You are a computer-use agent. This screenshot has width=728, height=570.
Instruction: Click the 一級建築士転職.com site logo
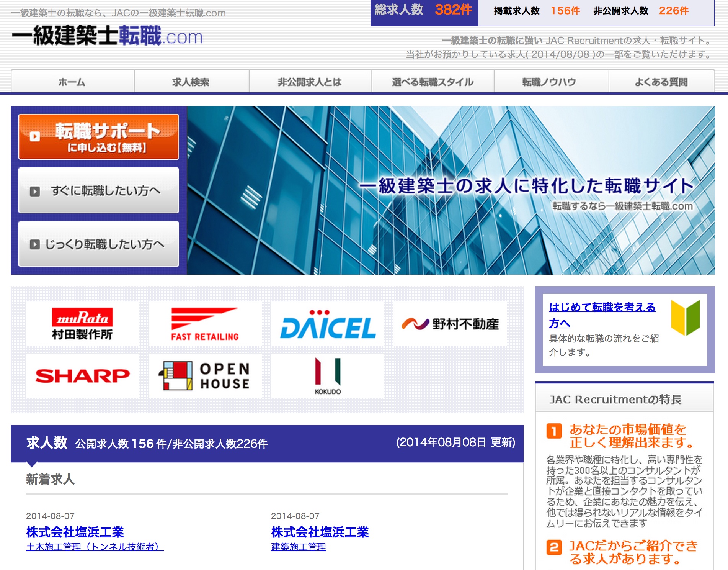pos(107,36)
